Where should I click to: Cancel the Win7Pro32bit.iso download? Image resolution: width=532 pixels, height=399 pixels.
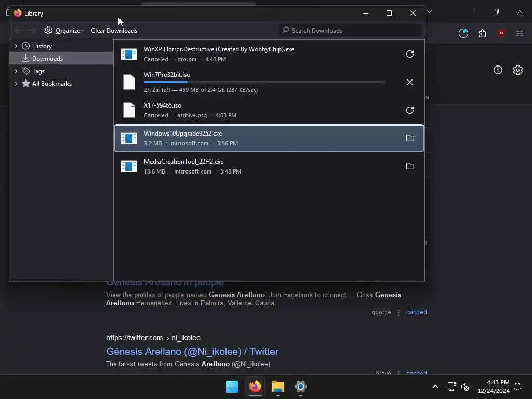tap(410, 82)
